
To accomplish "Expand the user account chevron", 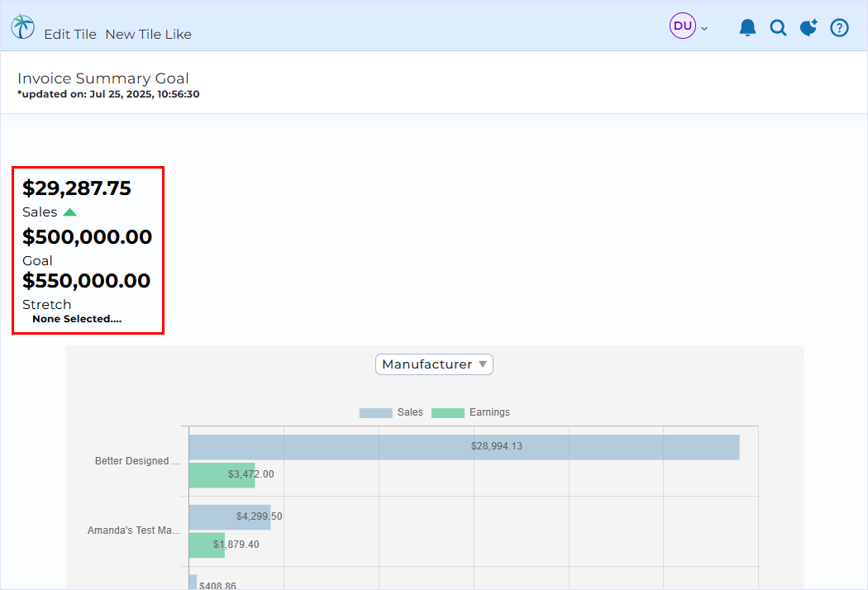I will (704, 28).
